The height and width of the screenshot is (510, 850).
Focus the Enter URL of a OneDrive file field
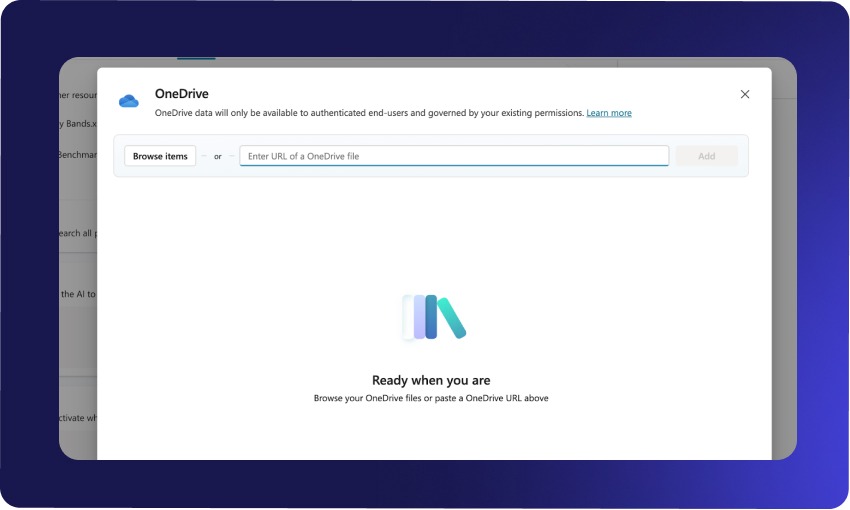point(453,156)
